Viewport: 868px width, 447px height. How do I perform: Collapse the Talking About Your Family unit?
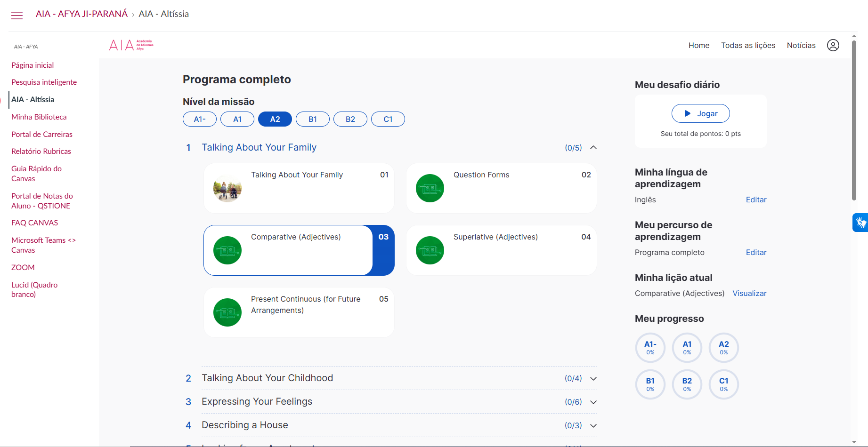tap(593, 147)
